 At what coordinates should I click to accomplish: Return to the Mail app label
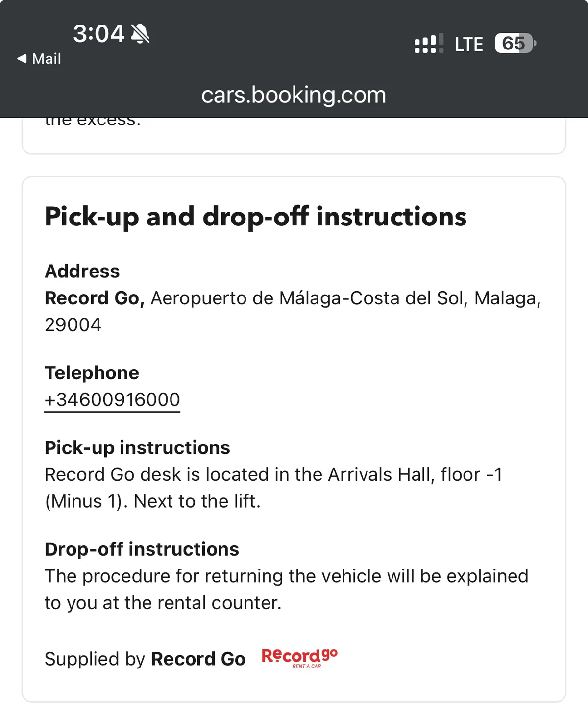point(47,59)
